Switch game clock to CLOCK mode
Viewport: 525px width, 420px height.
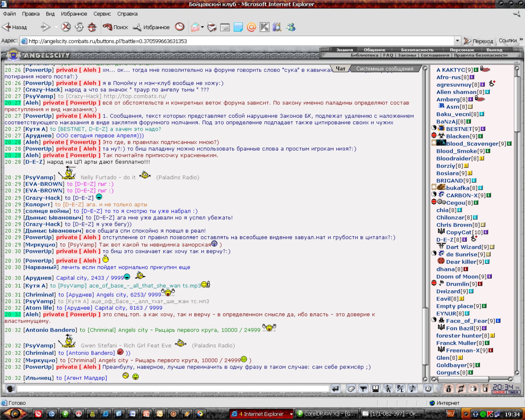pyautogui.click(x=499, y=392)
